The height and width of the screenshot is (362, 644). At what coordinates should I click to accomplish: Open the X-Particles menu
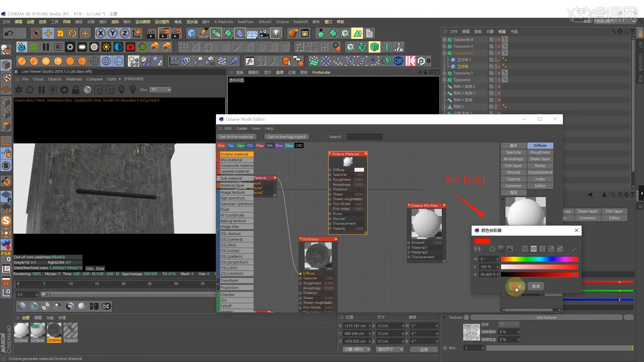pyautogui.click(x=224, y=22)
